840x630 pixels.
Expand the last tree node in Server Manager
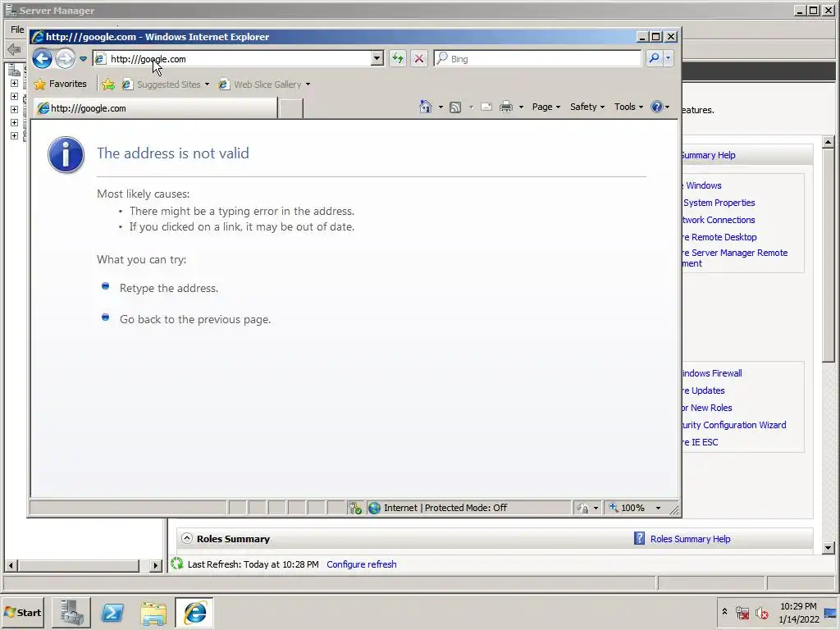tap(15, 135)
